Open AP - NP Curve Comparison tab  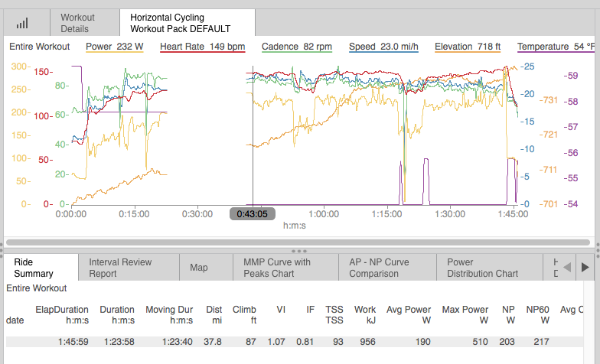(387, 268)
